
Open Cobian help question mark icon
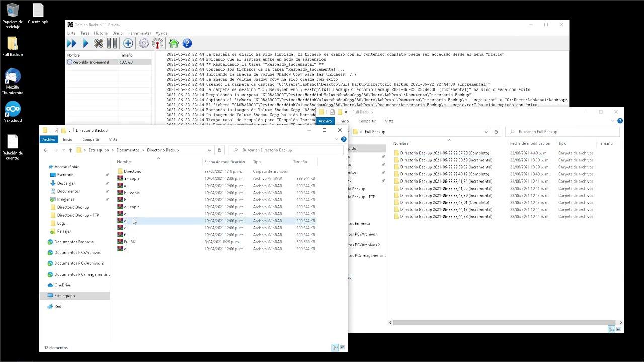coord(187,43)
